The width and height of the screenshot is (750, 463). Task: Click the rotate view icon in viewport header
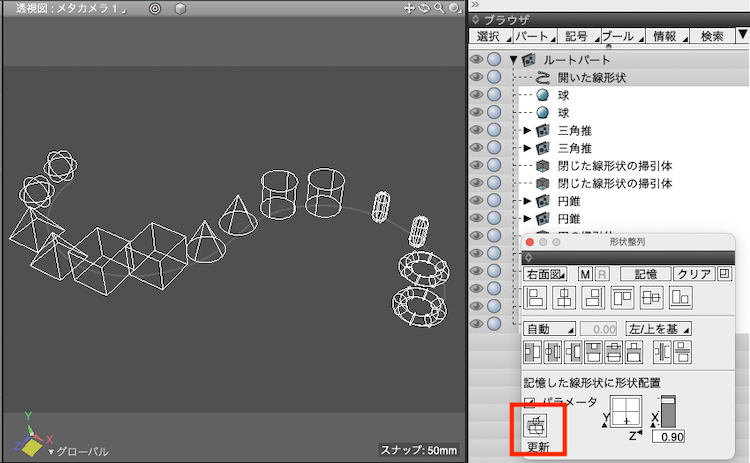coord(424,8)
